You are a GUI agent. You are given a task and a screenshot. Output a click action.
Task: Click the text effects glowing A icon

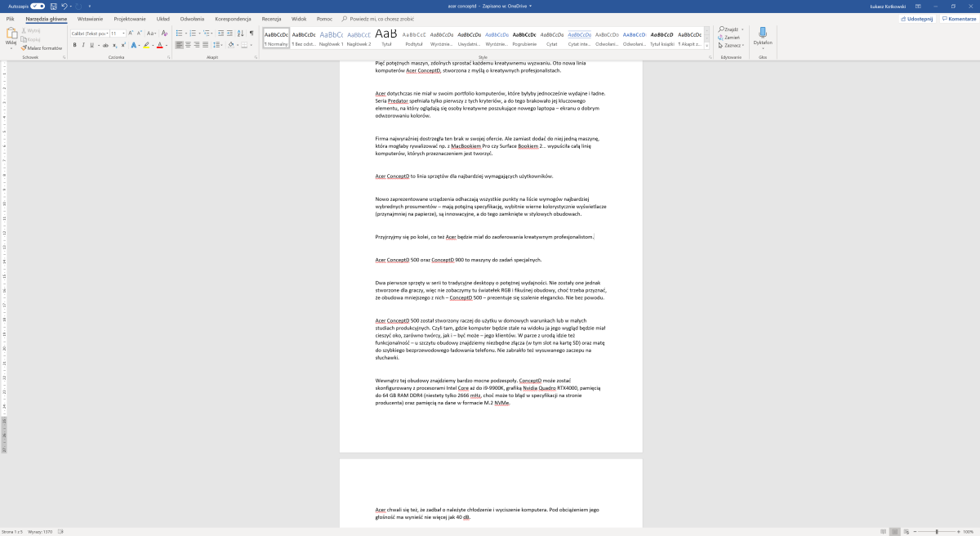133,45
